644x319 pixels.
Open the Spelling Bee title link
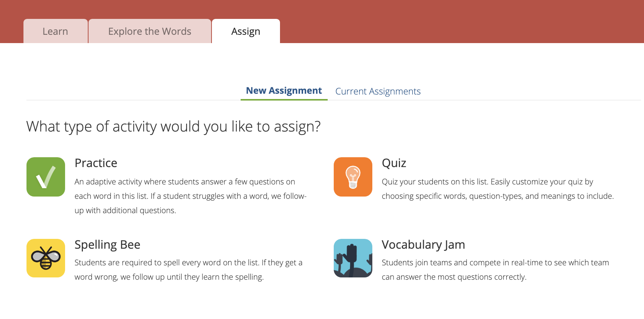click(x=107, y=245)
